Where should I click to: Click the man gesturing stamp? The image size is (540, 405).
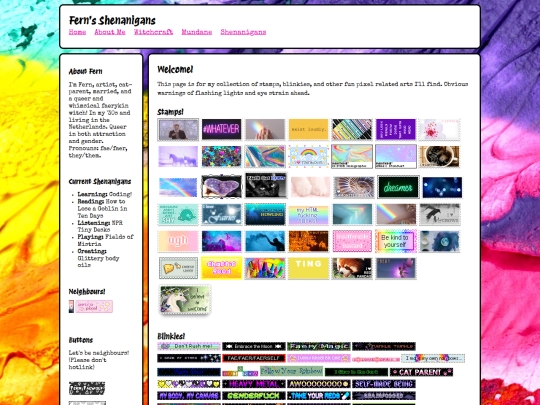pyautogui.click(x=178, y=129)
